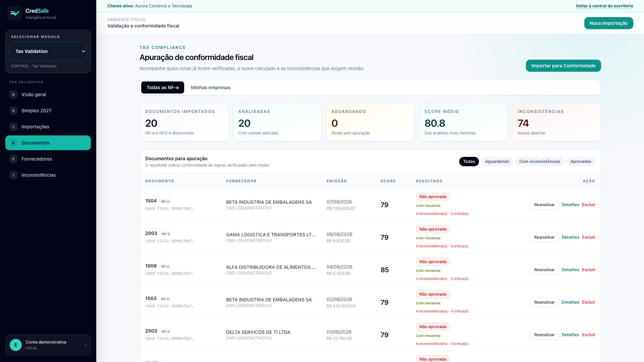This screenshot has width=644, height=362.
Task: Click the Não aprovada badge for 1006
Action: point(433,262)
